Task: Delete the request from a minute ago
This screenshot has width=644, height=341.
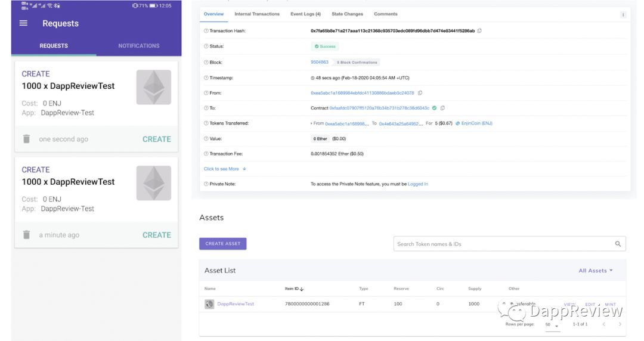Action: [26, 235]
